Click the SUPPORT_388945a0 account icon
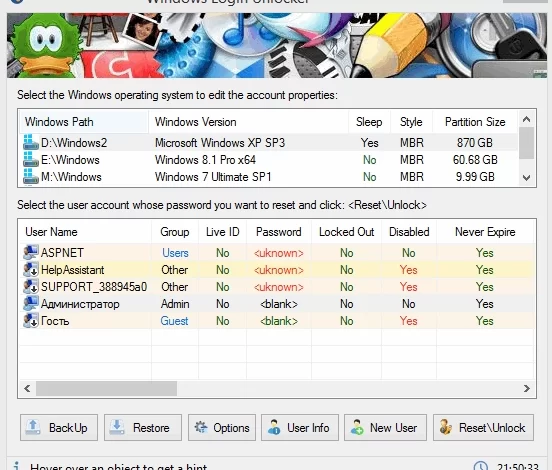Image resolution: width=552 pixels, height=470 pixels. click(31, 286)
